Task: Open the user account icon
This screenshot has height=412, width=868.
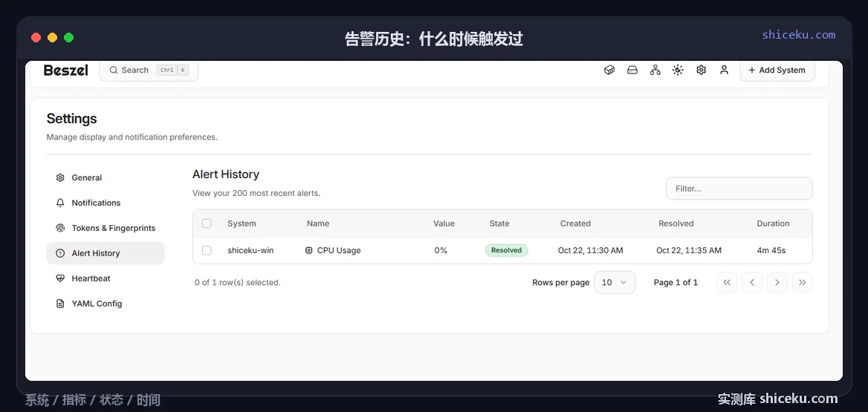Action: (724, 71)
